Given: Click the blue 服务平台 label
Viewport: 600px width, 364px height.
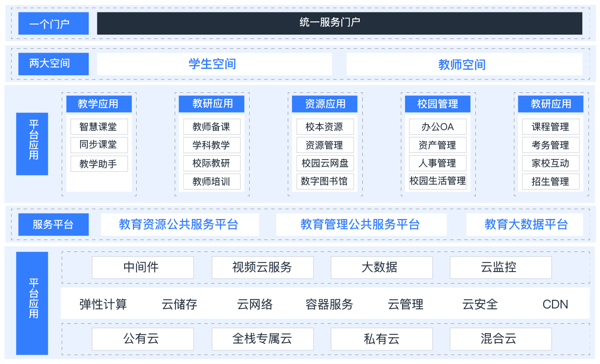Looking at the screenshot, I should 54,225.
